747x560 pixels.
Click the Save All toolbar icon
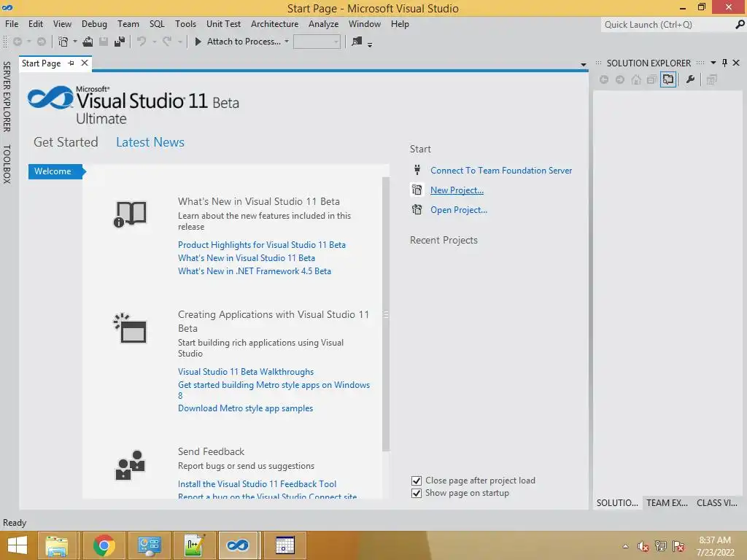pyautogui.click(x=120, y=42)
